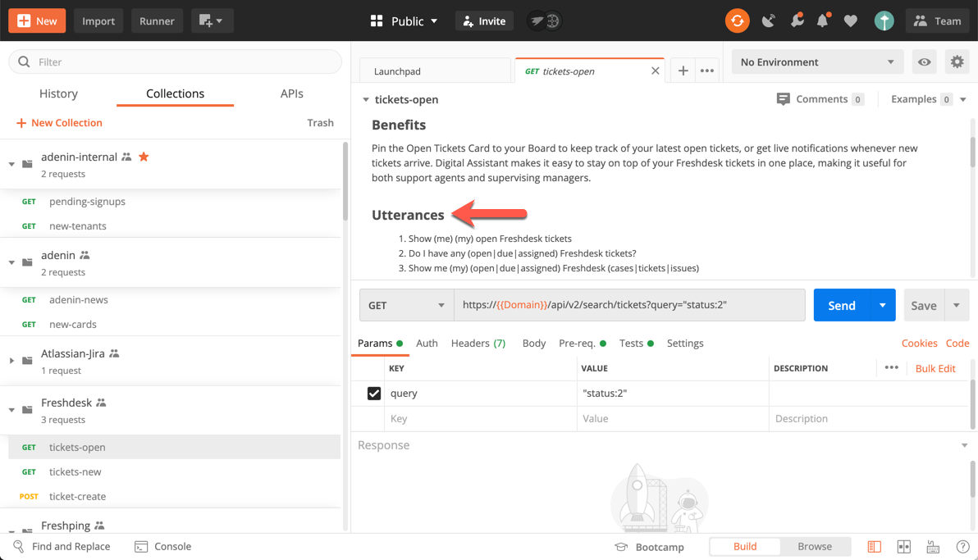
Task: Open the Tests tab
Action: coord(636,343)
